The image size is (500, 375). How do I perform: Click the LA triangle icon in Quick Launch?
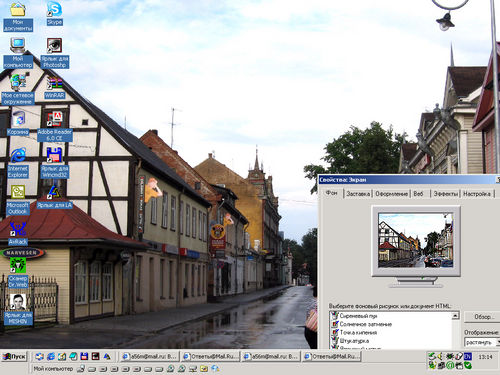pos(107,357)
